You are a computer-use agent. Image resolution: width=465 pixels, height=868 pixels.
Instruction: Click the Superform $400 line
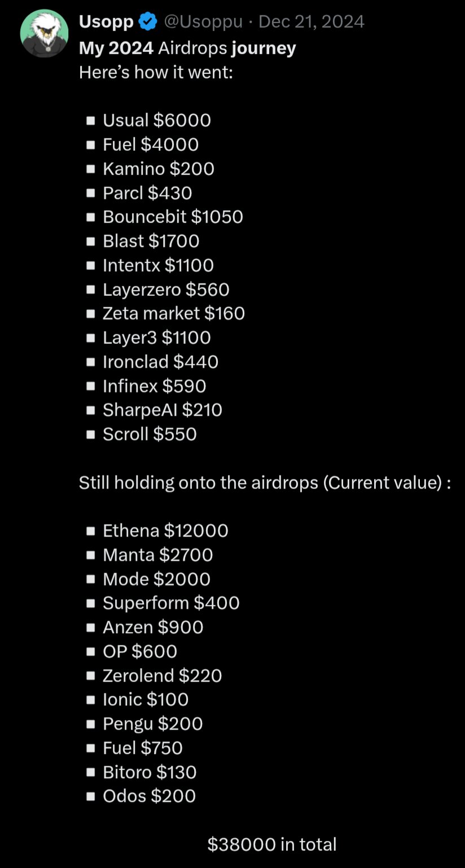(x=171, y=603)
